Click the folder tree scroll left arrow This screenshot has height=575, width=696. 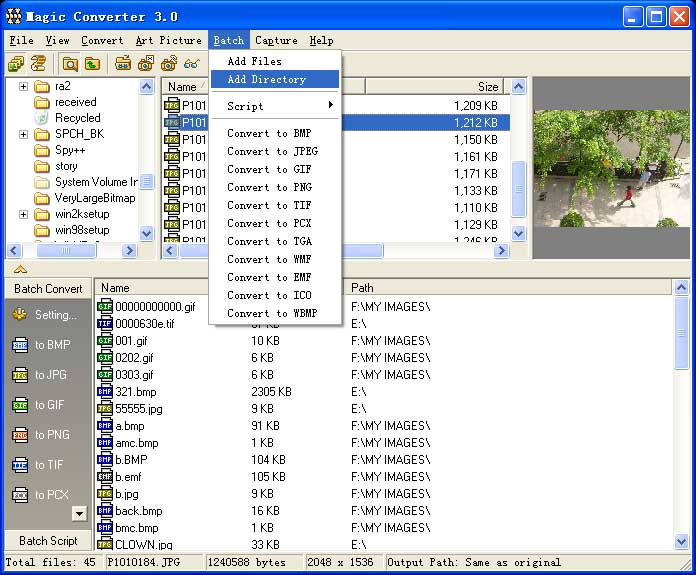pos(14,250)
